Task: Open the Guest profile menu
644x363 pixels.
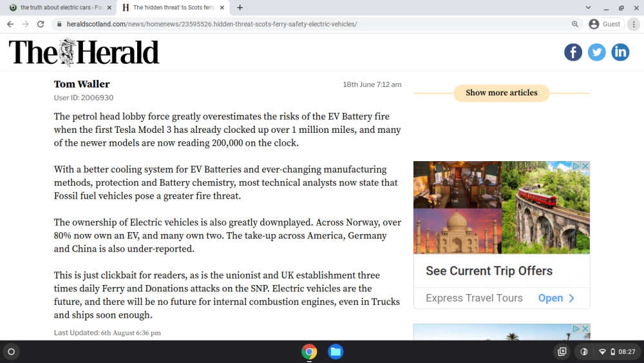Action: 605,25
